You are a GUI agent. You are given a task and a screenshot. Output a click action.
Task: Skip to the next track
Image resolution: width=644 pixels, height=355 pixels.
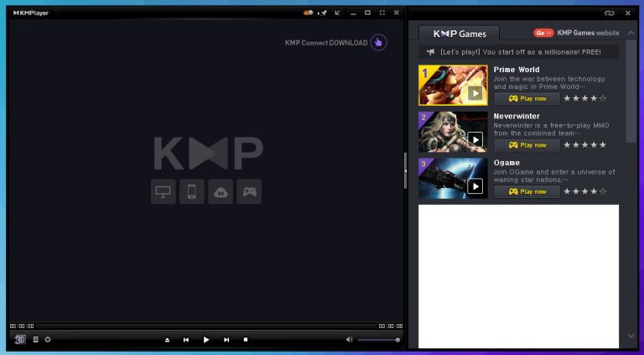pos(226,340)
